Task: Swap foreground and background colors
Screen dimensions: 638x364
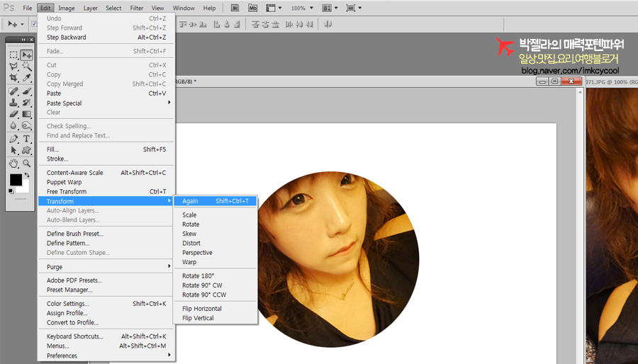Action: pos(28,175)
